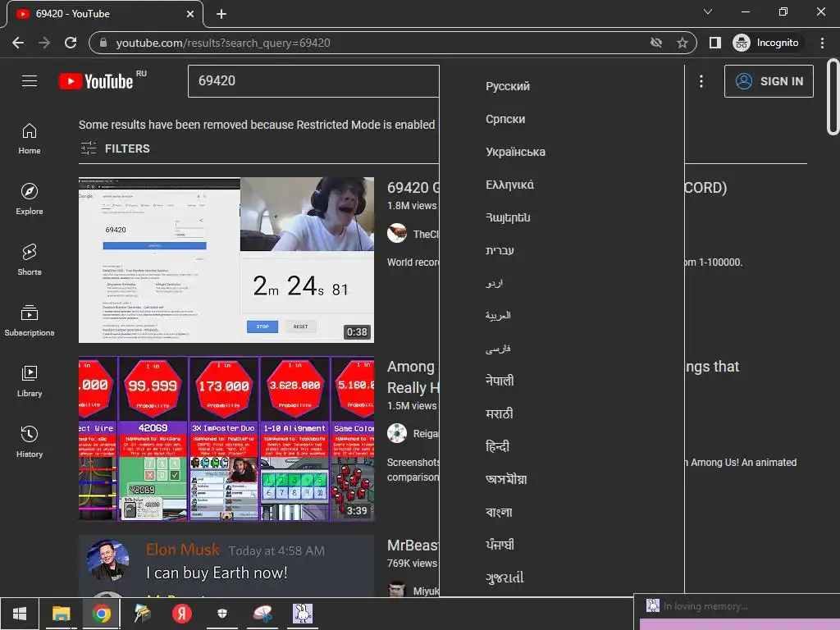Click the YouTube search field with 69420
This screenshot has height=630, width=840.
[x=313, y=81]
